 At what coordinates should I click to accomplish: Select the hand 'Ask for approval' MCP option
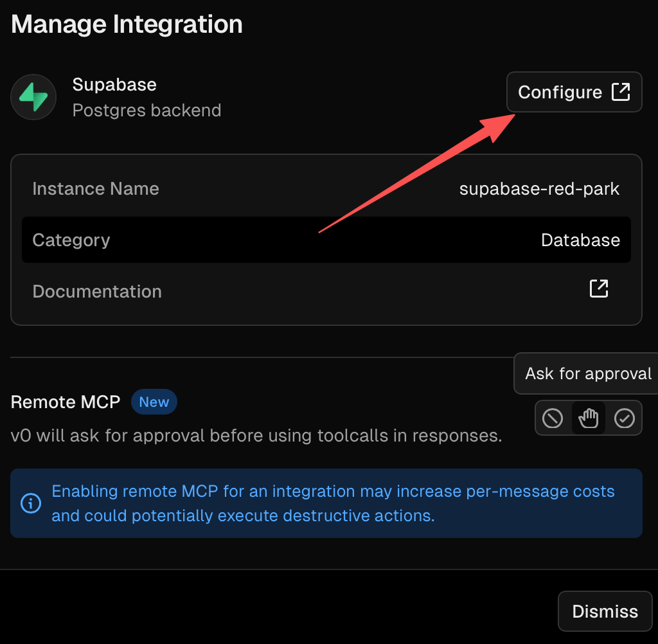[589, 418]
